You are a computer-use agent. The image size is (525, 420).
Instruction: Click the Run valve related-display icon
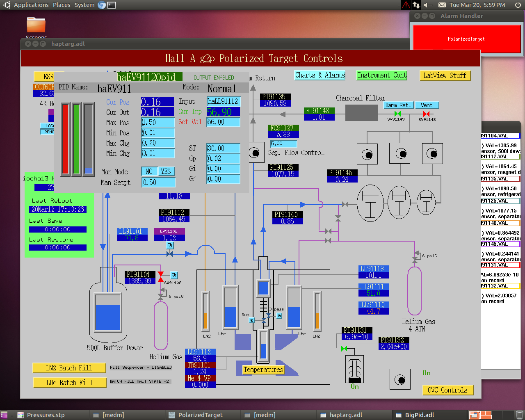pyautogui.click(x=252, y=320)
